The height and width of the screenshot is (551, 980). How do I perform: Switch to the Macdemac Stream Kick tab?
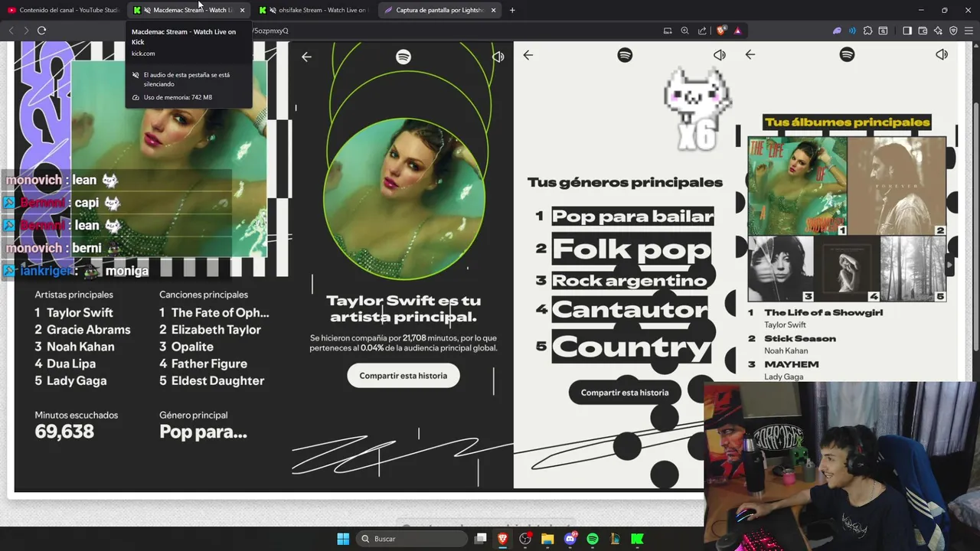(188, 10)
